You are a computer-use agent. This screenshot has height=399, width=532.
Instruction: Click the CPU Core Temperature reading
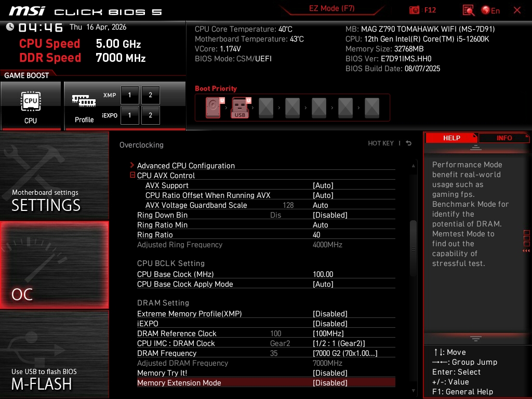pos(243,29)
